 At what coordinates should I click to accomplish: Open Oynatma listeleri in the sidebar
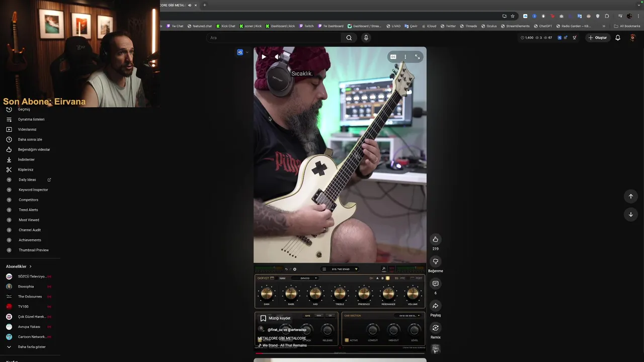(30, 119)
